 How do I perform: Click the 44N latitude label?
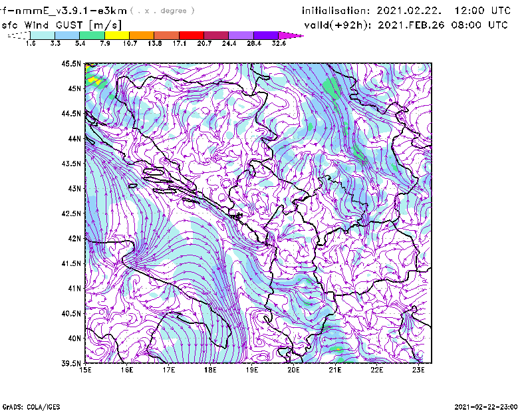point(74,138)
